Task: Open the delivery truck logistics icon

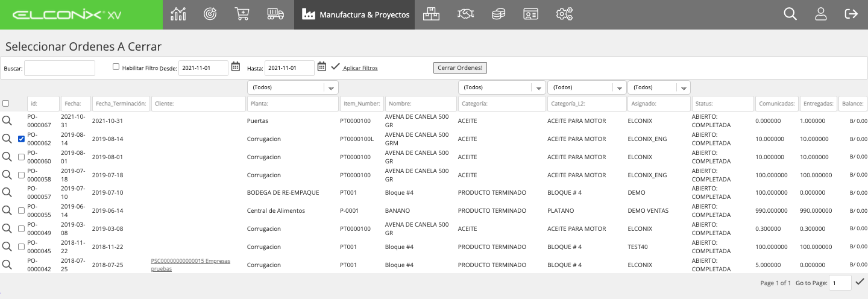Action: pos(275,14)
